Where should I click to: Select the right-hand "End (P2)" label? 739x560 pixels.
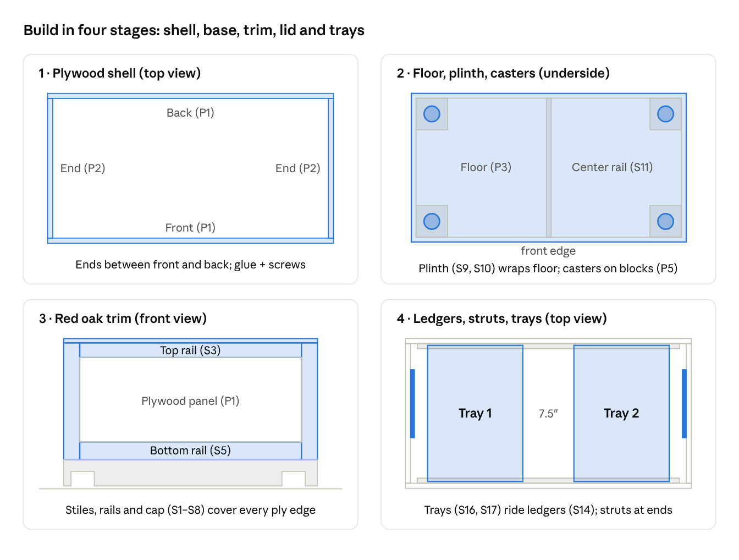click(x=297, y=168)
